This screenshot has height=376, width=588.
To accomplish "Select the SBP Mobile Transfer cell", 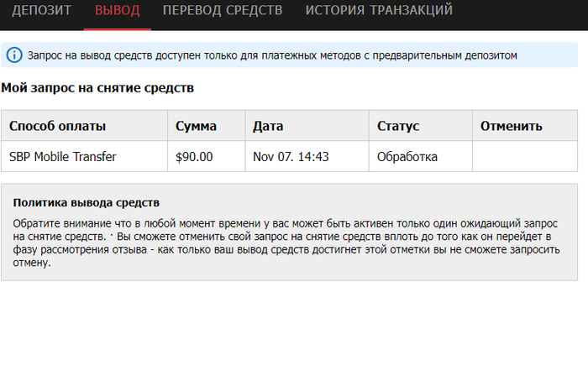I will pyautogui.click(x=84, y=157).
